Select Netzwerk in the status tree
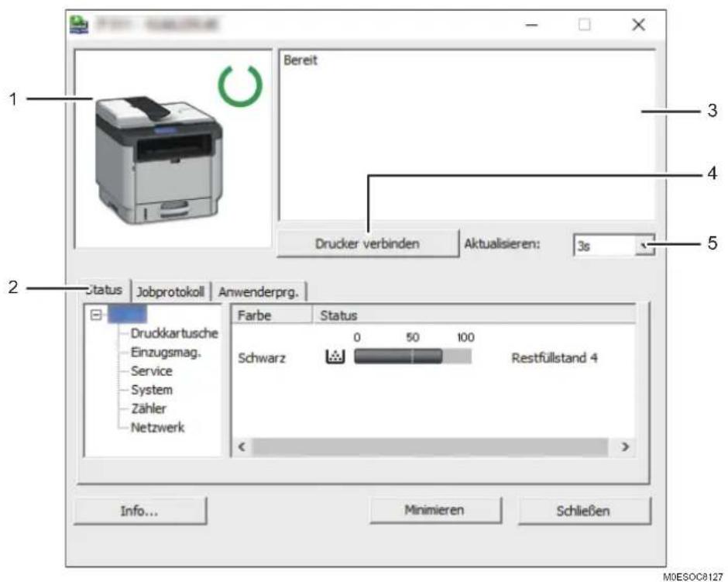 157,427
